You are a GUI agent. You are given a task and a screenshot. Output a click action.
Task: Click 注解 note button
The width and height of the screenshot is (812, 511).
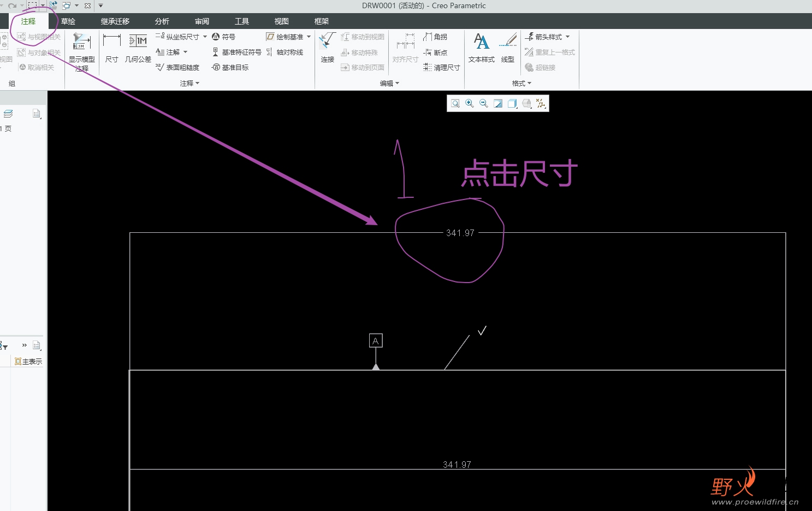click(168, 52)
